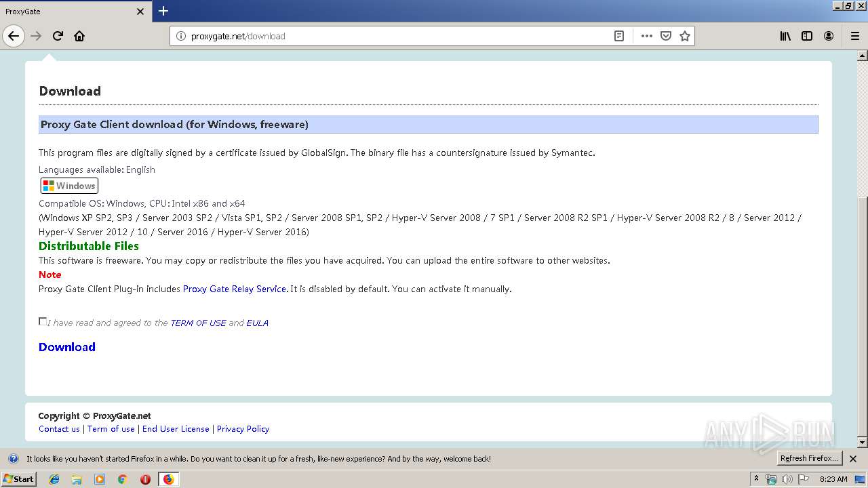Click the blue Download link

point(66,347)
